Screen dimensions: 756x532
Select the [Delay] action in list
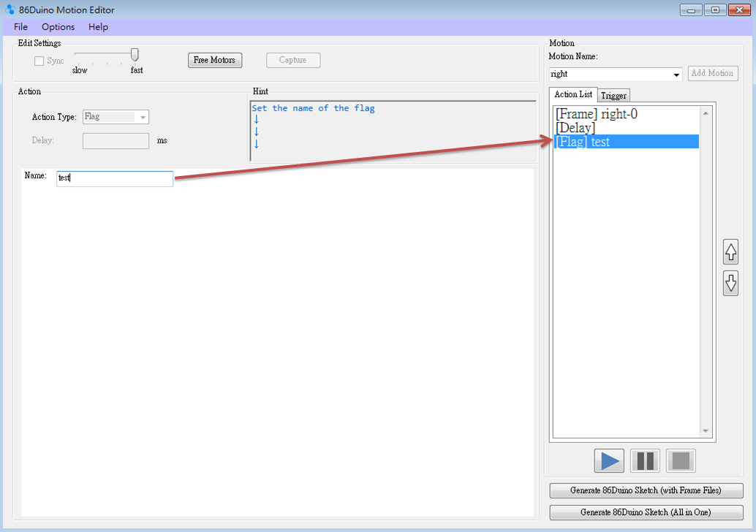pyautogui.click(x=627, y=128)
